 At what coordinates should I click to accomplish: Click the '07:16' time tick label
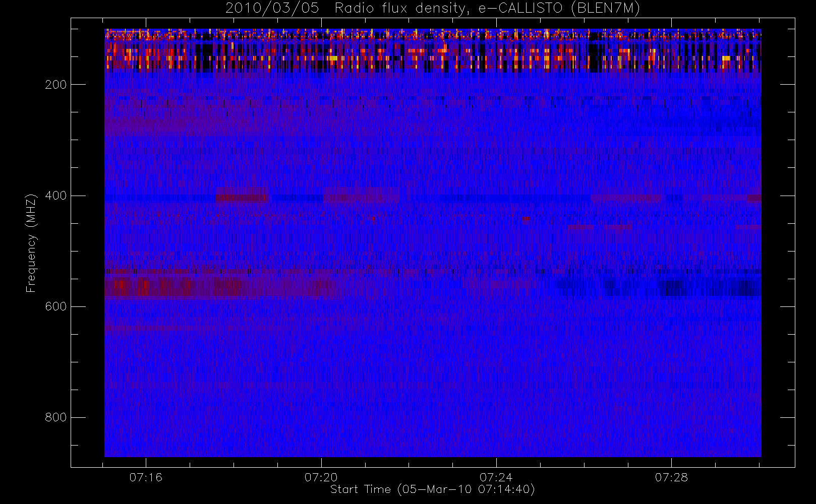(146, 477)
